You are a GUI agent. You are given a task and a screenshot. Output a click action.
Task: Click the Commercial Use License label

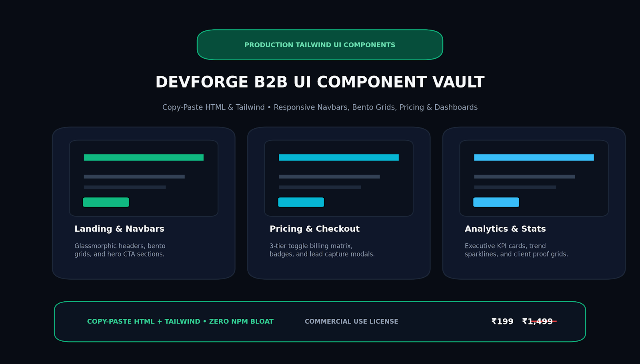[x=352, y=322]
